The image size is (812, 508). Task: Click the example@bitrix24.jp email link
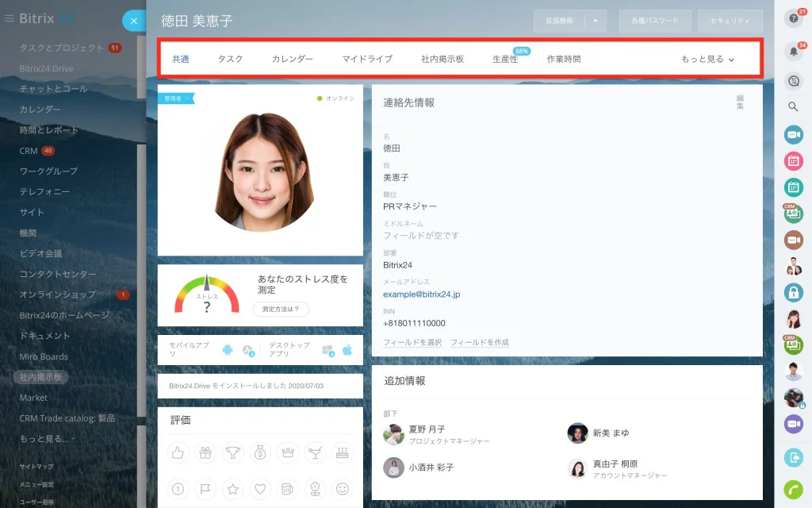[x=422, y=294]
